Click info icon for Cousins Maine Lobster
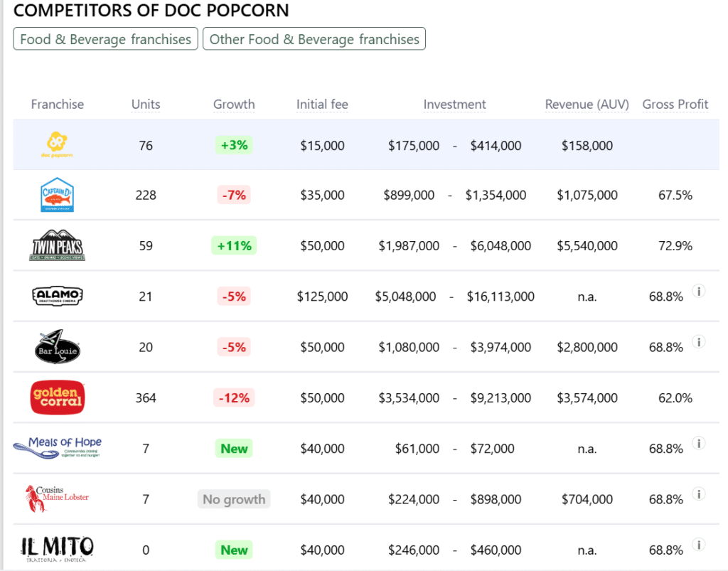The image size is (728, 571). (x=699, y=494)
